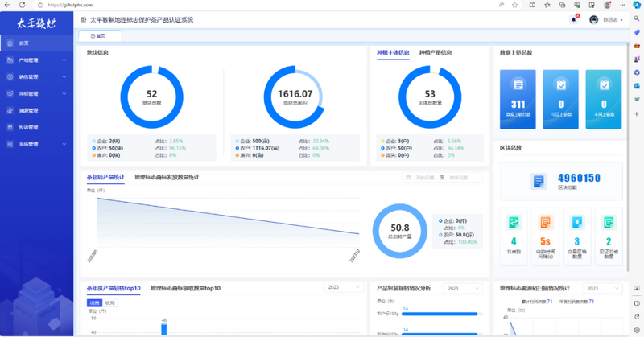Image resolution: width=644 pixels, height=337 pixels.
Task: Switch to the 种植产量信息 tab
Action: coord(435,53)
